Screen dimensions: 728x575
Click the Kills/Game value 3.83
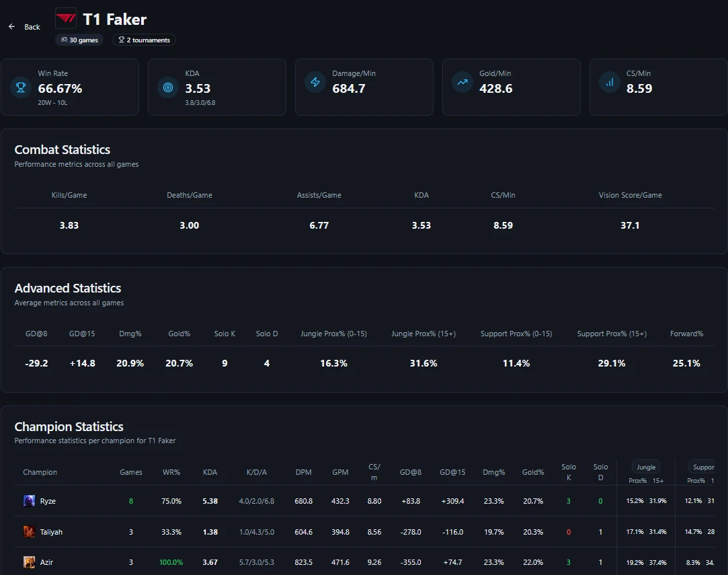[69, 225]
